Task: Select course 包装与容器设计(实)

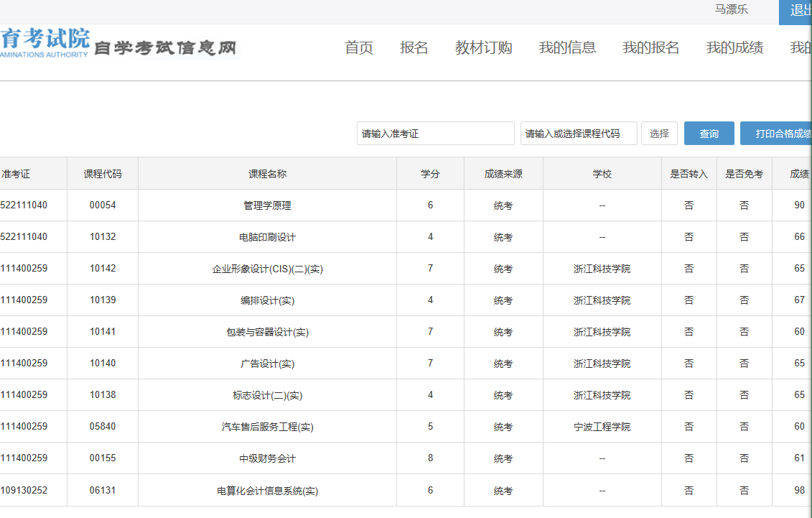Action: pos(267,332)
